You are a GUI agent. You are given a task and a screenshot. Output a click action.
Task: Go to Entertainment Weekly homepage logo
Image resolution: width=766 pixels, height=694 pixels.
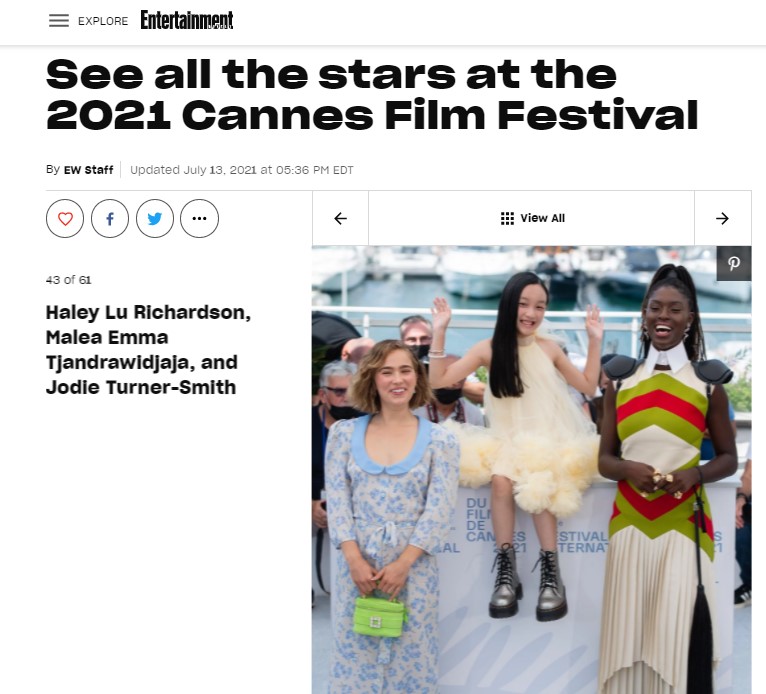(187, 20)
